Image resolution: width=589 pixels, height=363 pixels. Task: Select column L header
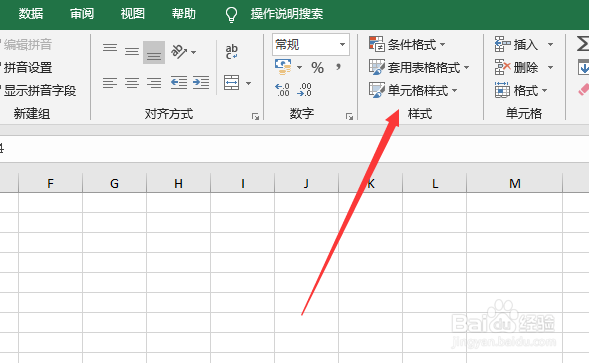tap(435, 183)
